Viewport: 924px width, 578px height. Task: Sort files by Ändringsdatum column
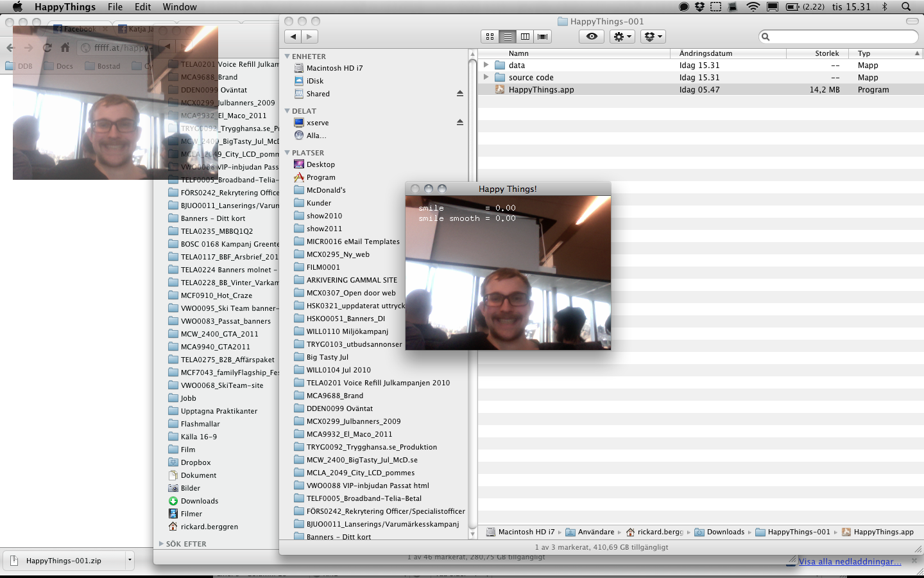pos(706,53)
